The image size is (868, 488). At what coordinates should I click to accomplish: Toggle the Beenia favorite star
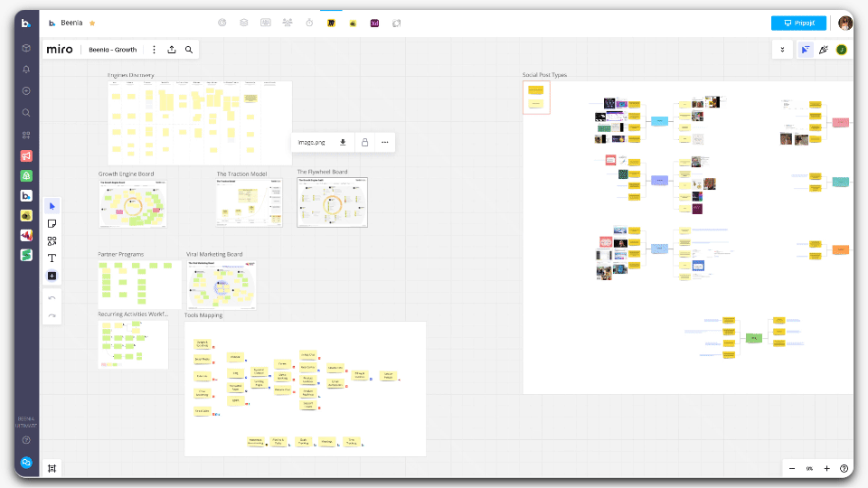(92, 23)
